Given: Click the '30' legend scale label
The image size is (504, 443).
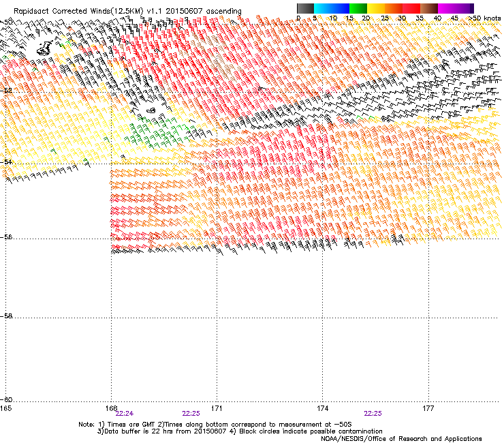Looking at the screenshot, I should coord(402,18).
